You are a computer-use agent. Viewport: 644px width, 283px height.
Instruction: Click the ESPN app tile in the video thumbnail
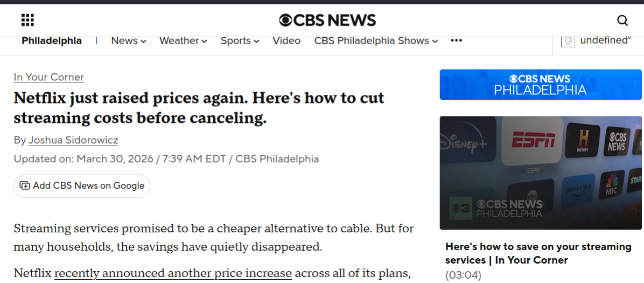pyautogui.click(x=533, y=142)
